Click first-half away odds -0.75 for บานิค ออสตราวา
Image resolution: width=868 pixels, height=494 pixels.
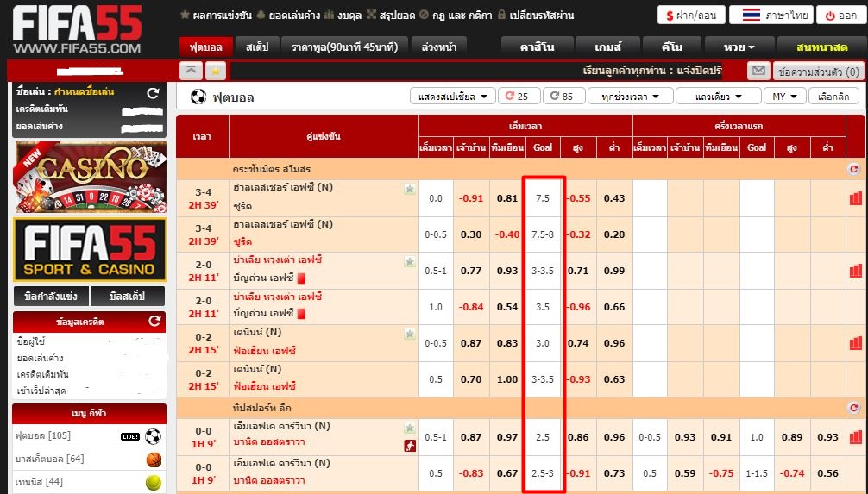(720, 473)
